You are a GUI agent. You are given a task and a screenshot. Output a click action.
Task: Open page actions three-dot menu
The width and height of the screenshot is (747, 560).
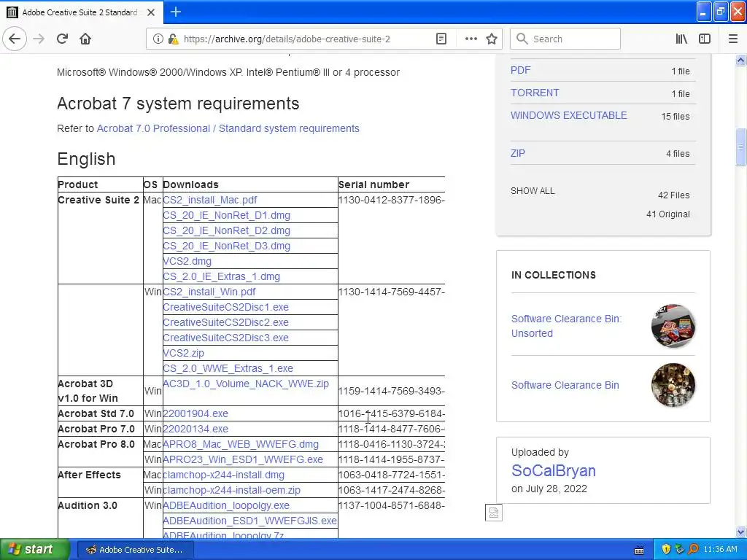pyautogui.click(x=471, y=39)
